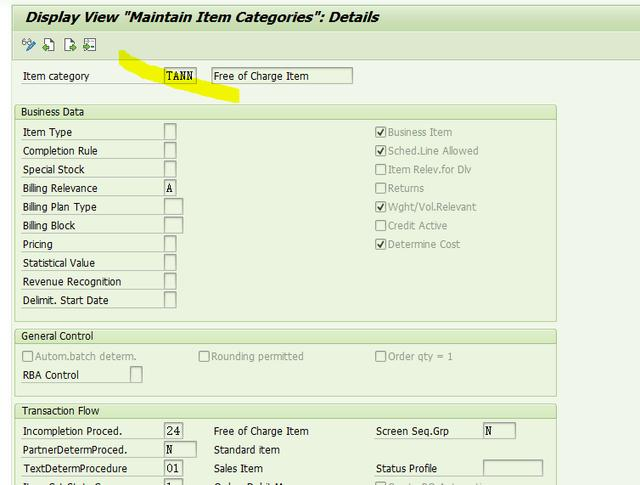The width and height of the screenshot is (640, 485).
Task: Click the Billing Relevance field
Action: [x=170, y=188]
